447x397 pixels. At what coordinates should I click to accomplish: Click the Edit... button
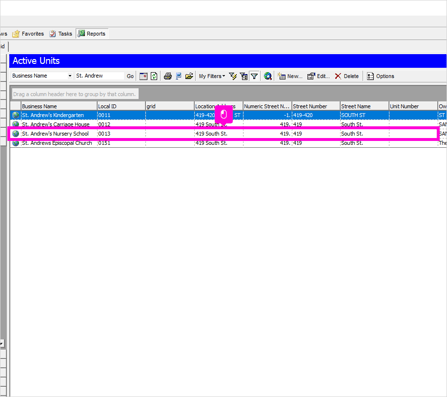point(318,76)
